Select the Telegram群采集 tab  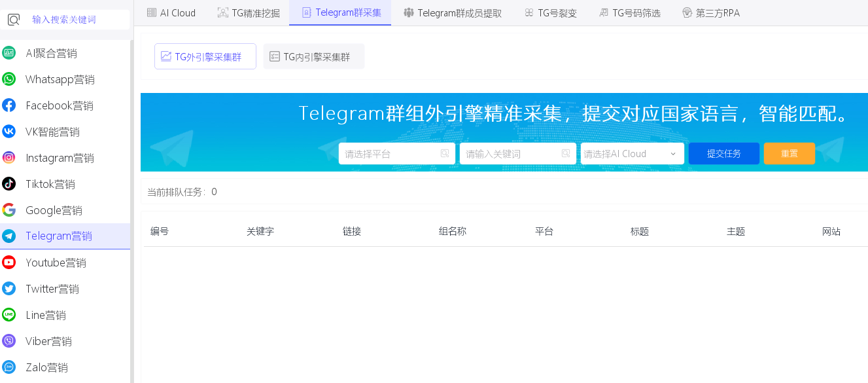[340, 12]
